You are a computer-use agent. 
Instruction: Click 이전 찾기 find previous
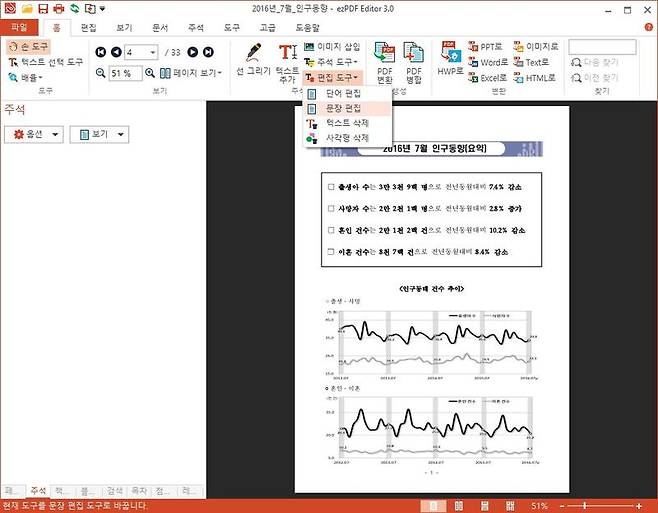point(595,78)
